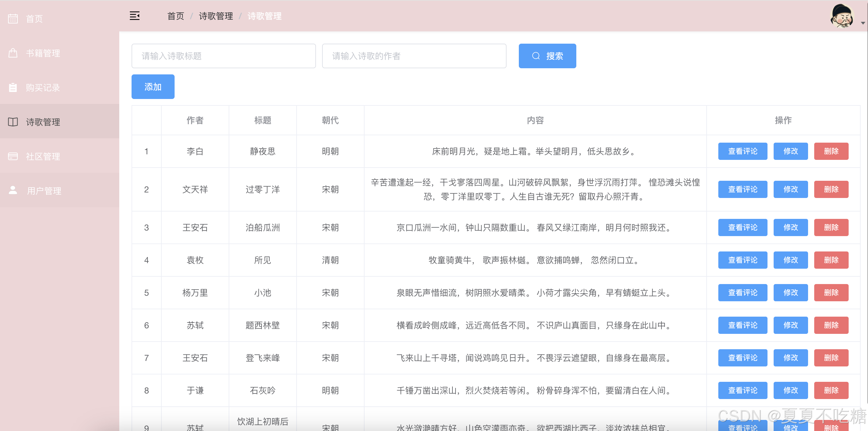The height and width of the screenshot is (431, 868).
Task: Click the book management bag icon
Action: pos(13,53)
